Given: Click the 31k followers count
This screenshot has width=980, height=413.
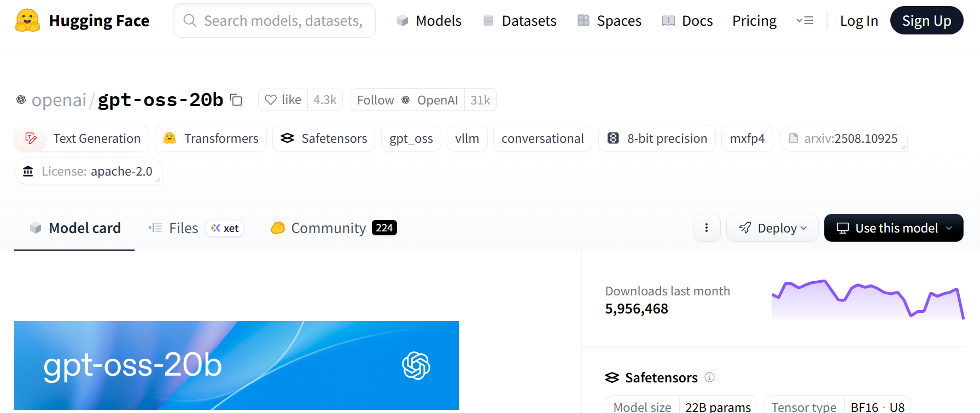Looking at the screenshot, I should pos(480,100).
